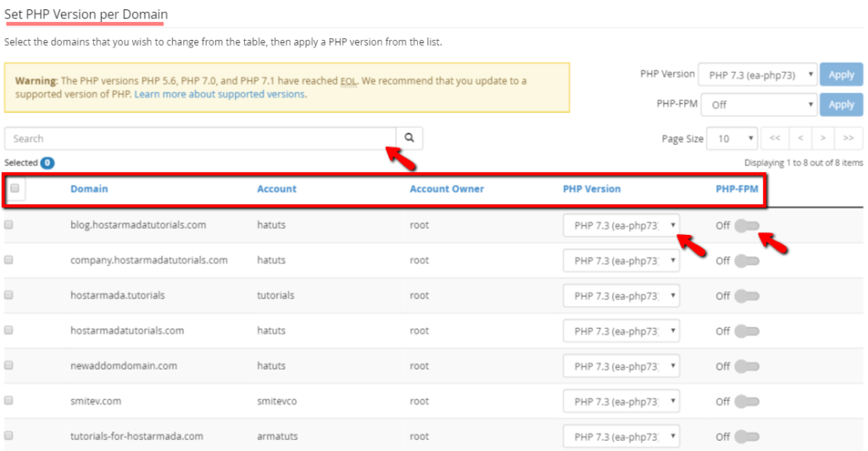Open the top PHP-FPM Off dropdown
868x451 pixels.
(759, 104)
